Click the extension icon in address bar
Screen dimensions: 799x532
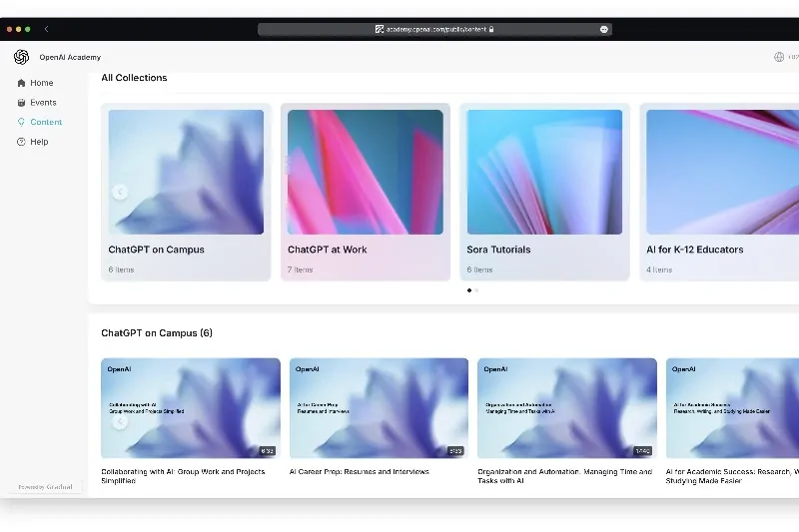[603, 30]
